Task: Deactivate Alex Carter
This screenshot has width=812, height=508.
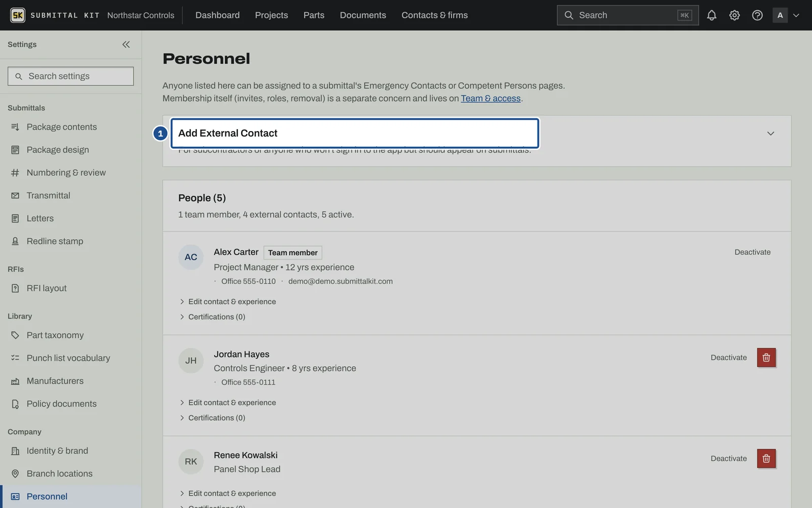Action: pyautogui.click(x=753, y=252)
